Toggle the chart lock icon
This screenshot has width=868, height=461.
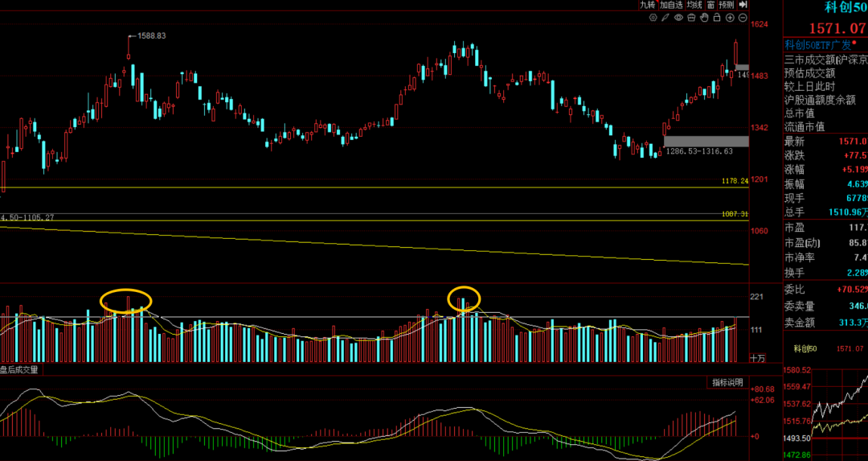click(x=717, y=18)
